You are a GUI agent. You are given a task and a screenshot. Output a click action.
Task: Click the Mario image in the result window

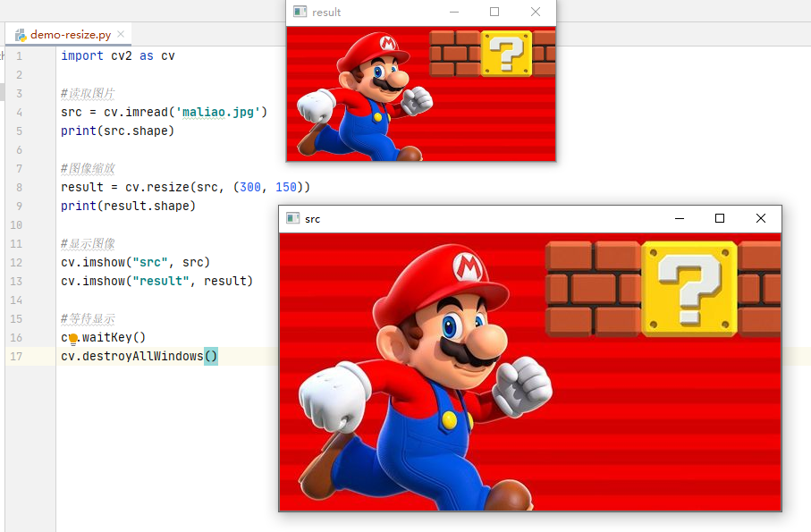click(421, 94)
